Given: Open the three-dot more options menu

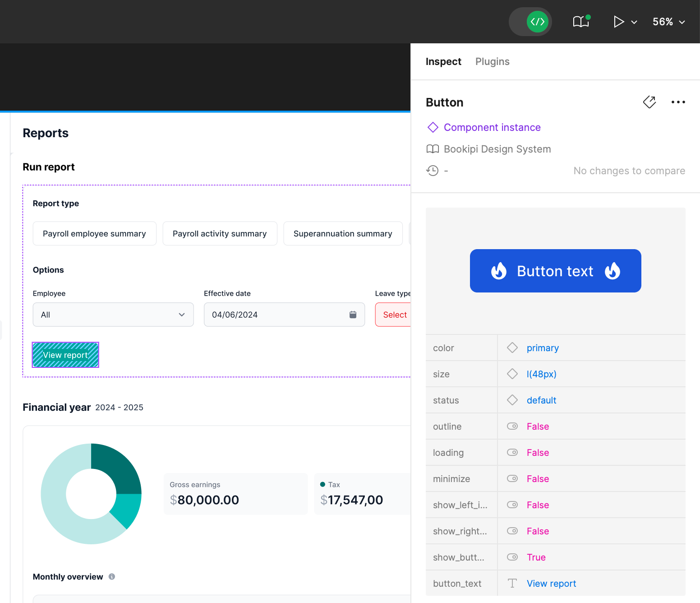Looking at the screenshot, I should click(x=678, y=102).
